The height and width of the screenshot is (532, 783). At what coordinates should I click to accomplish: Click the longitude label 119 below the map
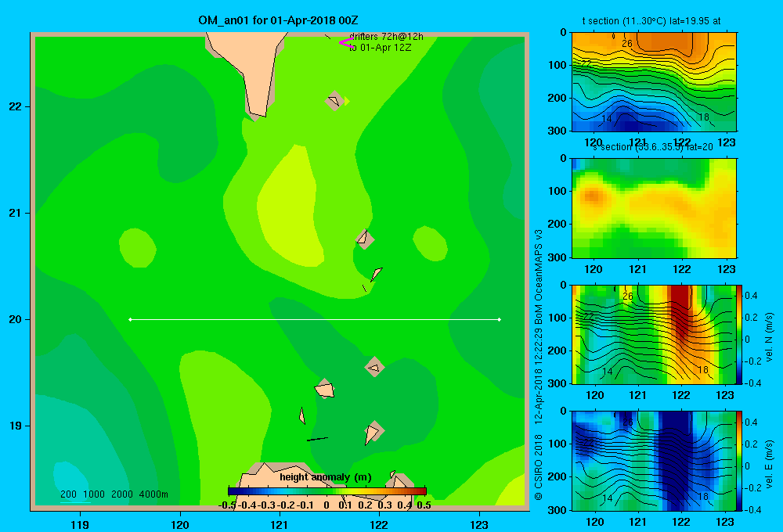tap(80, 524)
